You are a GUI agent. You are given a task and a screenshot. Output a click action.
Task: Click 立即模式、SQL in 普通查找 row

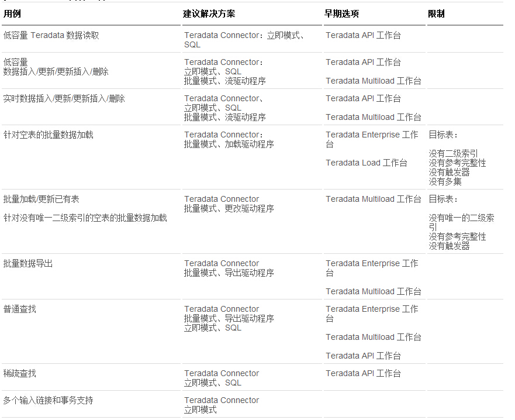(213, 328)
